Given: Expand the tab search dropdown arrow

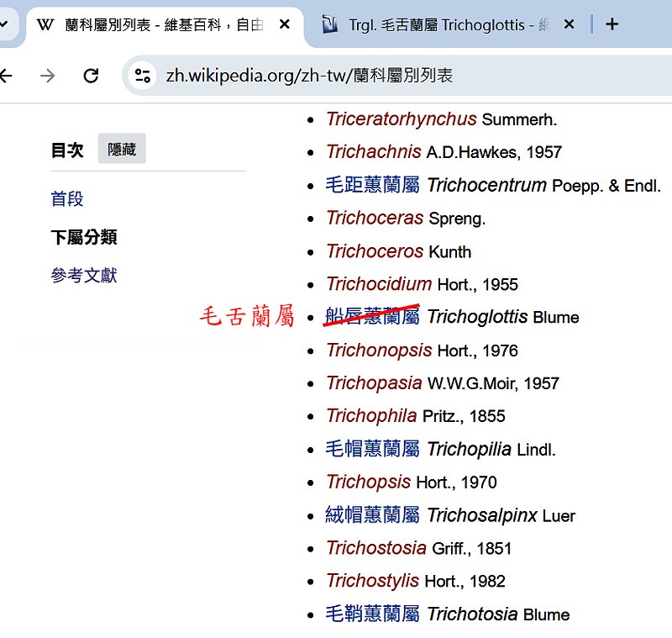Looking at the screenshot, I should click(x=4, y=24).
